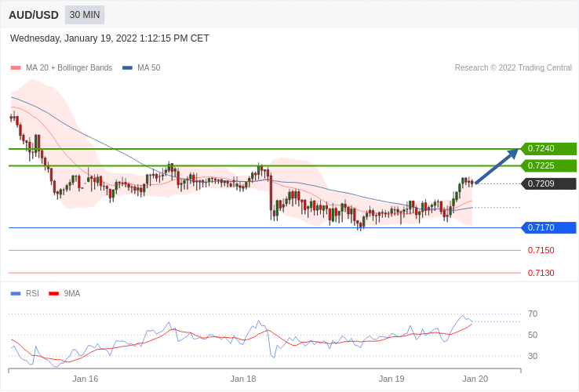Click the RSI 70 level label

pos(533,314)
